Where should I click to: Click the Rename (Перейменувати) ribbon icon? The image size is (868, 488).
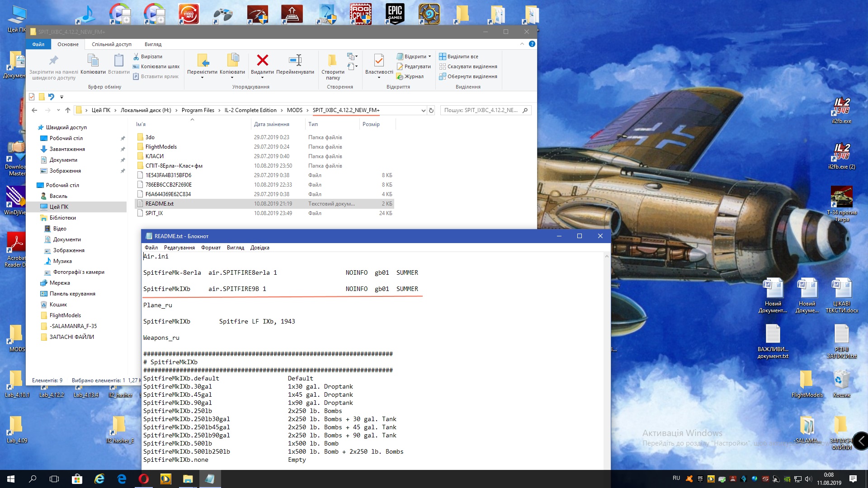[x=295, y=60]
